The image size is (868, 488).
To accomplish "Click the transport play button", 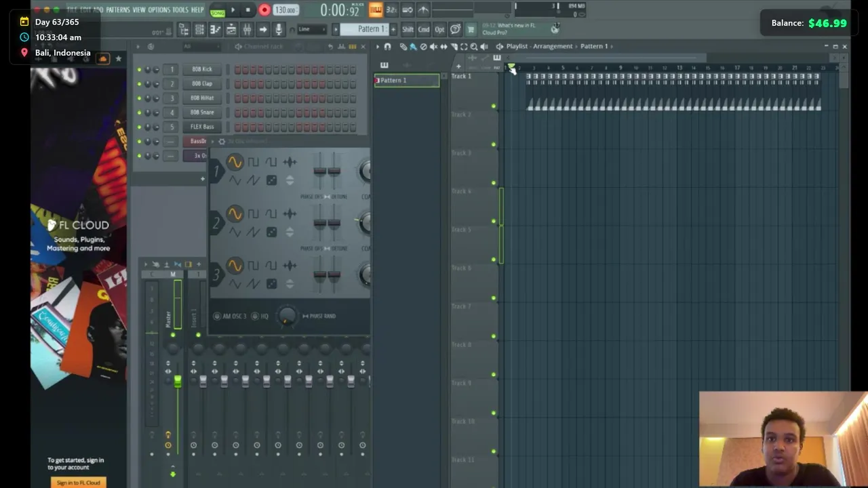I will click(x=233, y=10).
